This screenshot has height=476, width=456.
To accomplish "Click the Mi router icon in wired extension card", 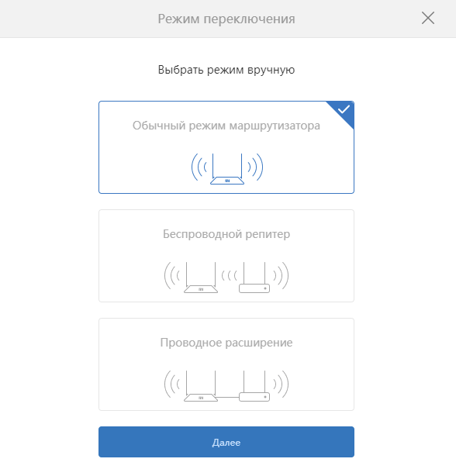I will 201,386.
